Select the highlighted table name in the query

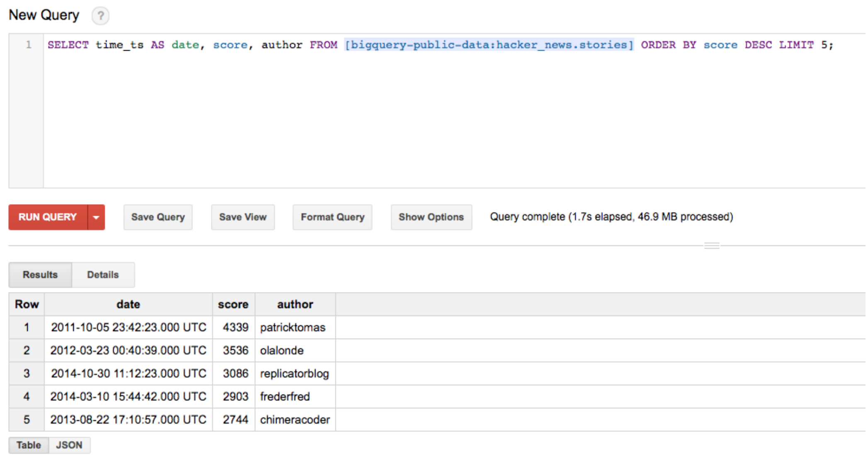(x=489, y=45)
